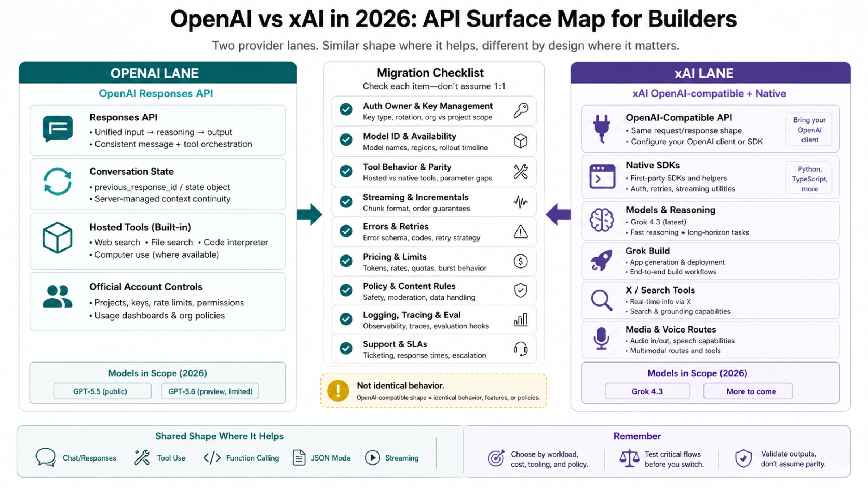
Task: Click the Hosted Tools cube icon
Action: pos(58,237)
